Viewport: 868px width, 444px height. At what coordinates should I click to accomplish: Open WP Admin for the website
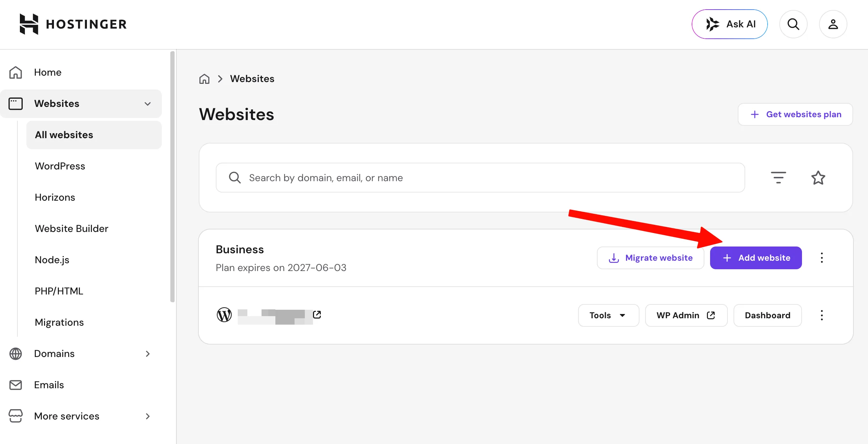pos(686,315)
